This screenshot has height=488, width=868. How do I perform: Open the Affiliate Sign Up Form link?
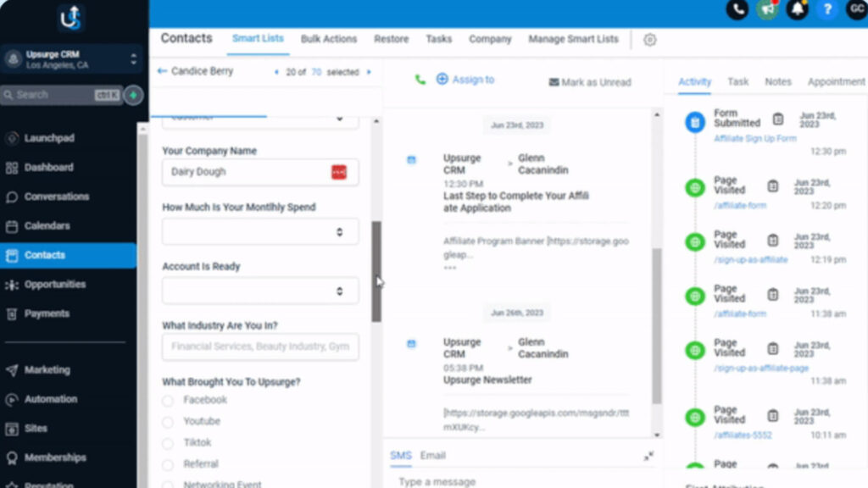pyautogui.click(x=755, y=138)
